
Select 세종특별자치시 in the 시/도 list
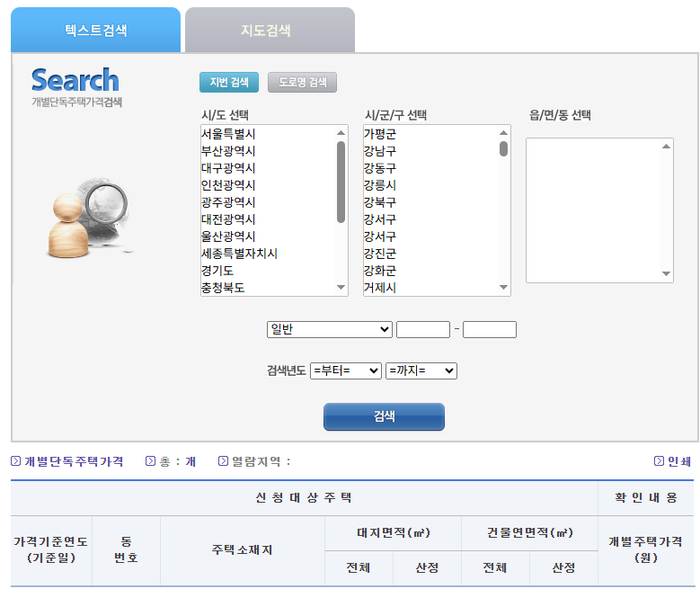coord(268,254)
